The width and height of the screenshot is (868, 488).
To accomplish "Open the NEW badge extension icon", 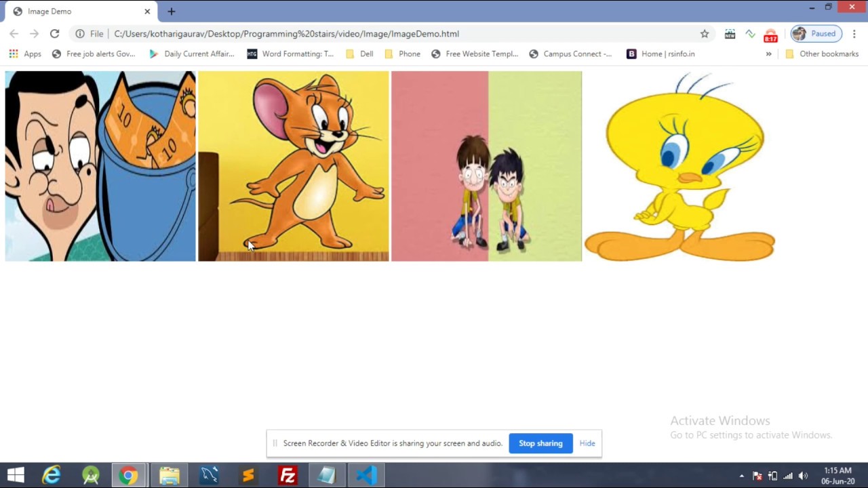I will tap(730, 33).
